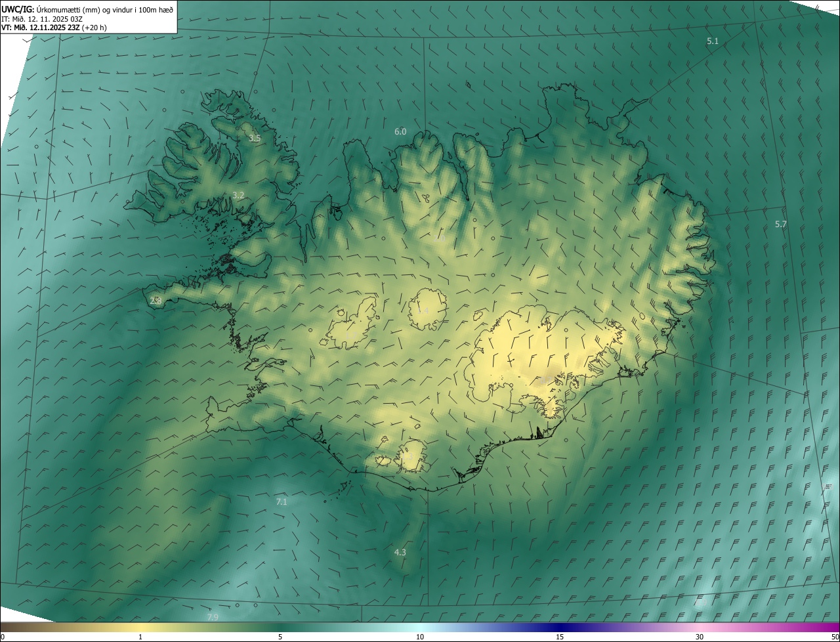The height and width of the screenshot is (642, 840).
Task: Click the title line starting with UWC/IG
Action: click(87, 9)
